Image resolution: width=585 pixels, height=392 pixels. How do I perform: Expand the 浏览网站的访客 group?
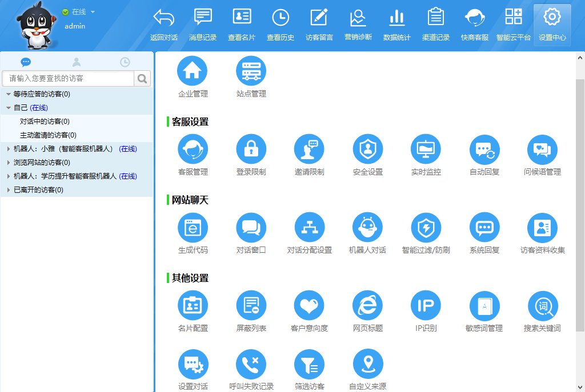pyautogui.click(x=8, y=163)
